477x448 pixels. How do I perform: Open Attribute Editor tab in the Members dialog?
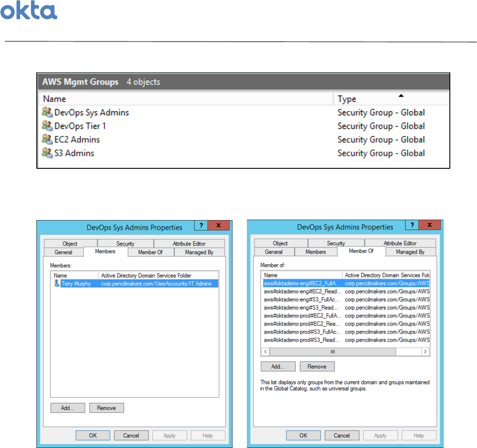pos(189,243)
